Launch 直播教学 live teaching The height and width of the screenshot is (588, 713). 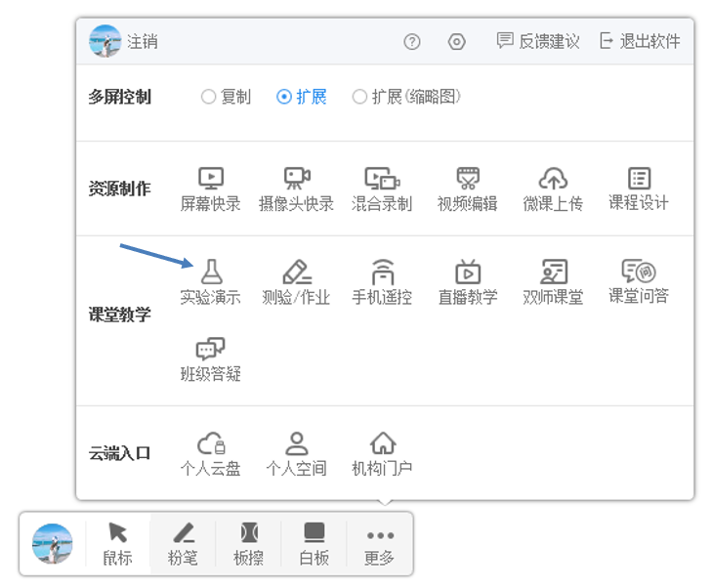[467, 273]
